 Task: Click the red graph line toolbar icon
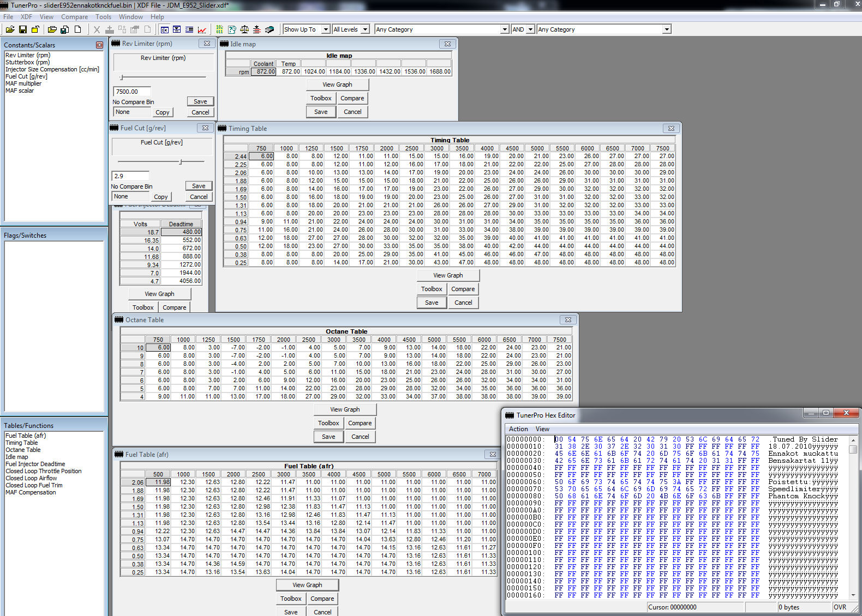click(202, 29)
